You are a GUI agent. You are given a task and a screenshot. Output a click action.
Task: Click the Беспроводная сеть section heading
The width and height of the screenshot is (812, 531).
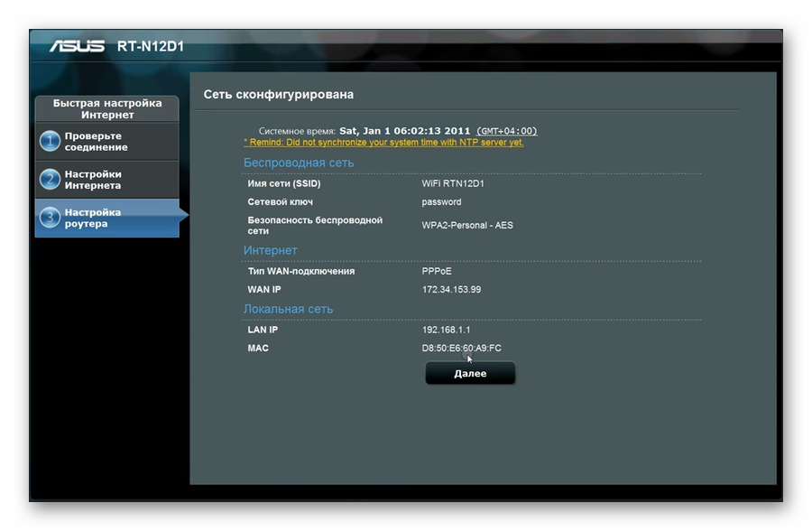click(299, 163)
